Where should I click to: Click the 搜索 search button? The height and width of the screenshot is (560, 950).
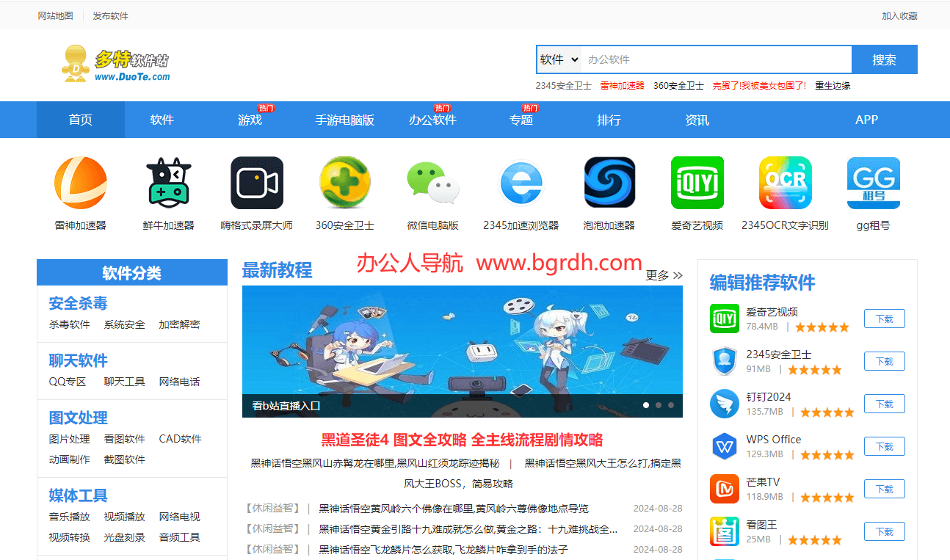[x=885, y=59]
